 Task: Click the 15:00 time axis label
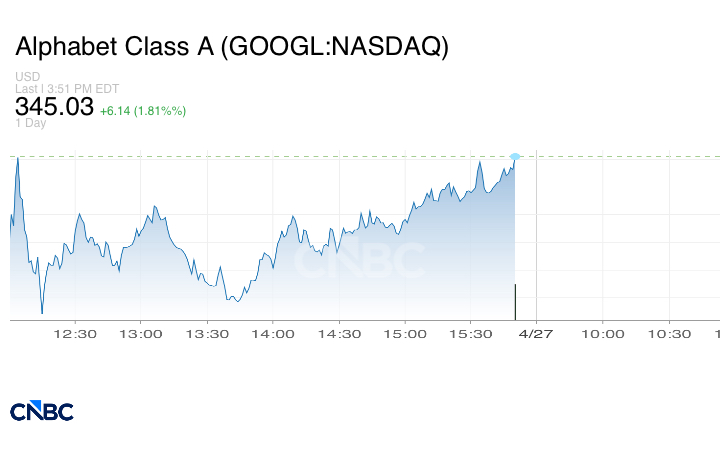coord(405,334)
